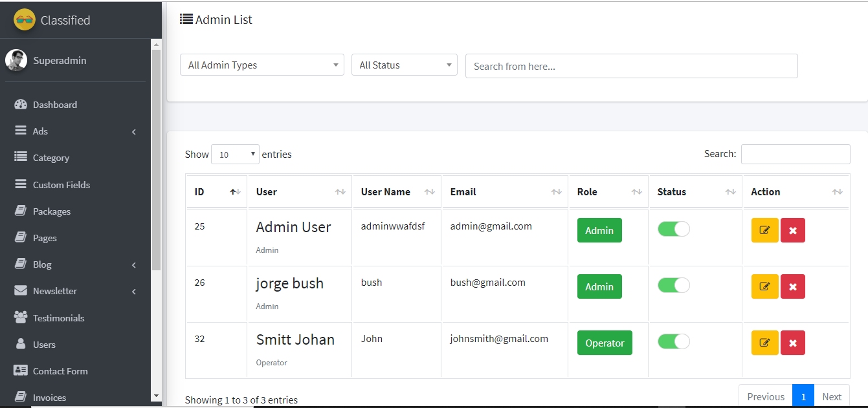This screenshot has width=868, height=408.
Task: Open Custom Fields in the sidebar
Action: [x=21, y=184]
